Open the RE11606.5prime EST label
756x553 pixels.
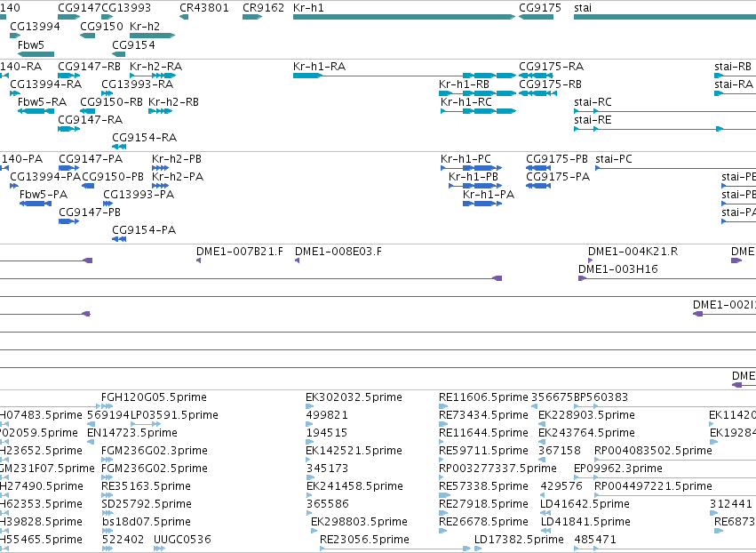[483, 397]
